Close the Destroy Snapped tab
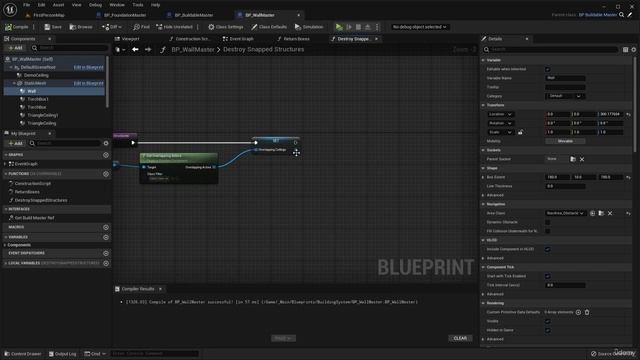The width and height of the screenshot is (640, 360). [376, 39]
